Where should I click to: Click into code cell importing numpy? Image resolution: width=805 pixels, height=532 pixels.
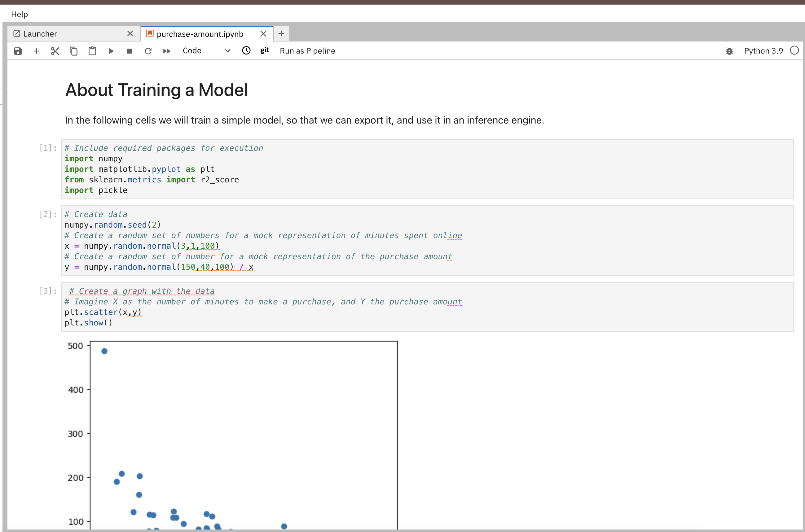427,169
